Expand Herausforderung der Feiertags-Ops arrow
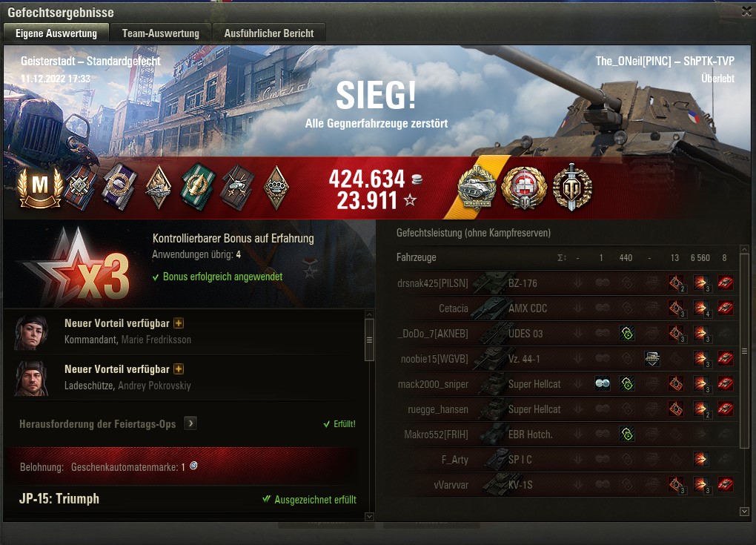756x545 pixels. coord(190,423)
